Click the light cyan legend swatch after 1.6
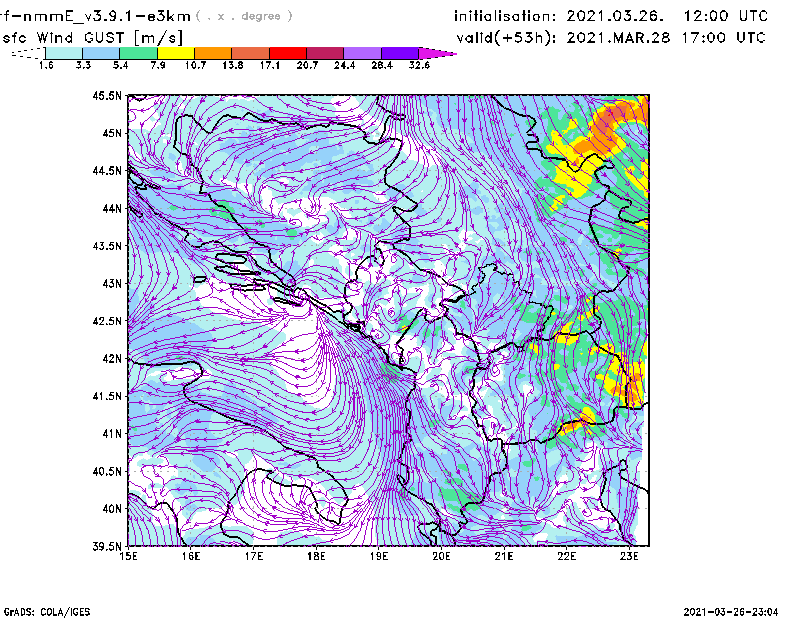Viewport: 800px width, 618px height. click(x=64, y=53)
